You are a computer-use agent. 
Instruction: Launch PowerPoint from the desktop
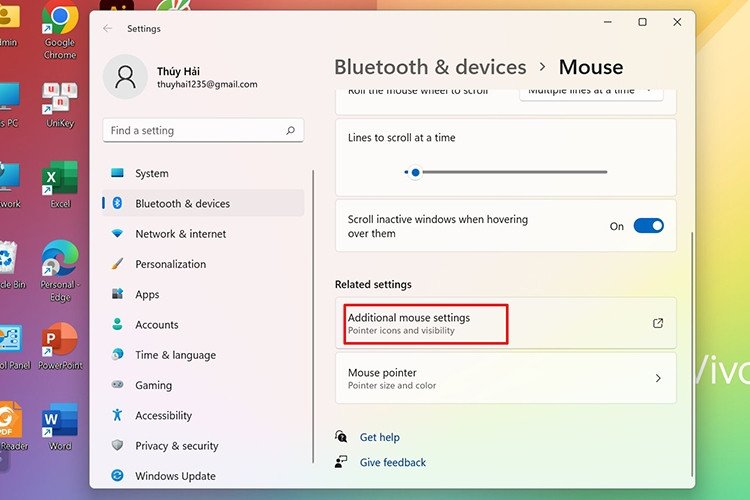60,346
